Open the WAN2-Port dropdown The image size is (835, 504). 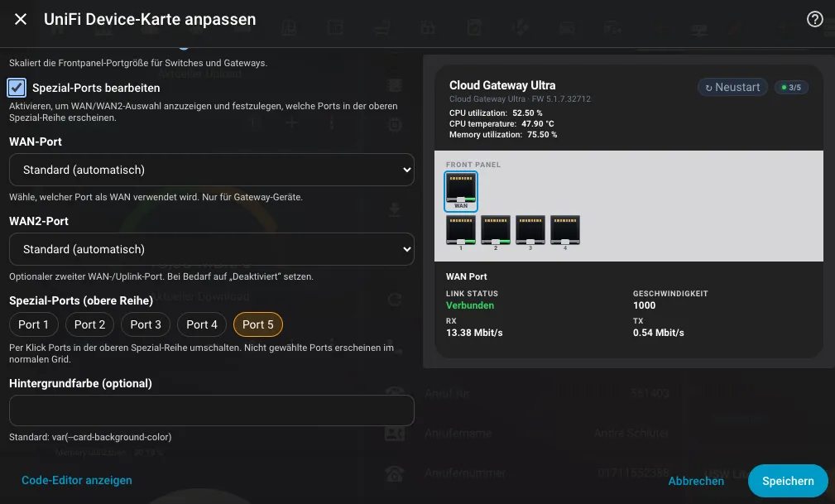point(211,249)
